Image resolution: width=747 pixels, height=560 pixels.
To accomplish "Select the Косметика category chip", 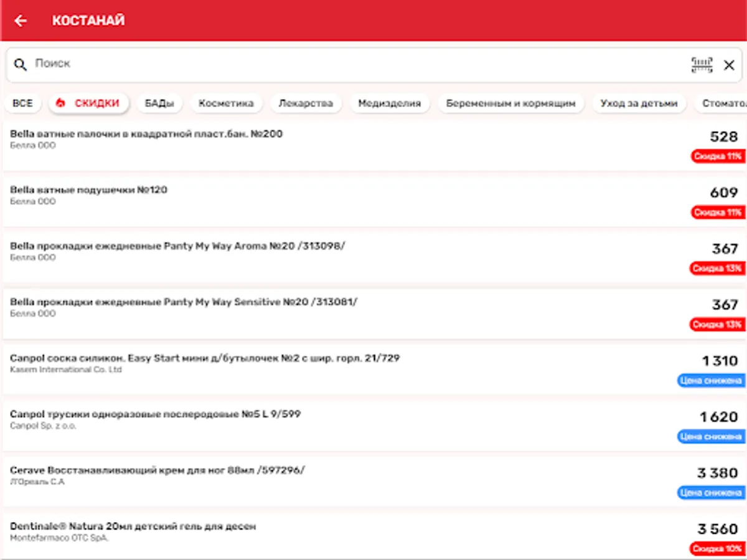I will (226, 103).
